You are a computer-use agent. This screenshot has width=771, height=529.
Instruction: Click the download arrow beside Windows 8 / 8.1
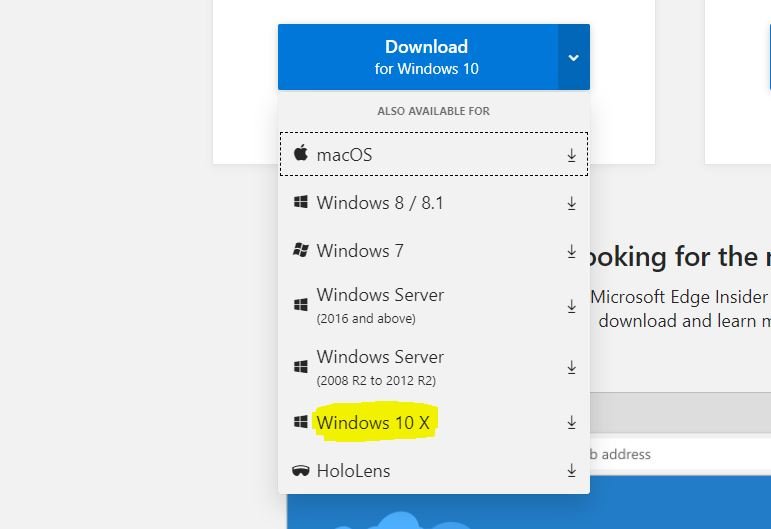click(572, 203)
